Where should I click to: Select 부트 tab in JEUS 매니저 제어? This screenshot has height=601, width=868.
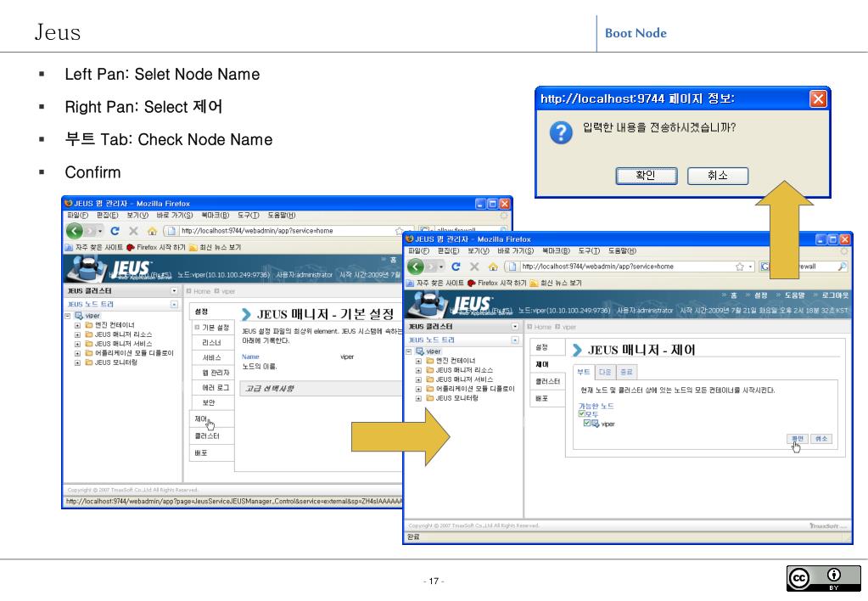click(x=584, y=373)
